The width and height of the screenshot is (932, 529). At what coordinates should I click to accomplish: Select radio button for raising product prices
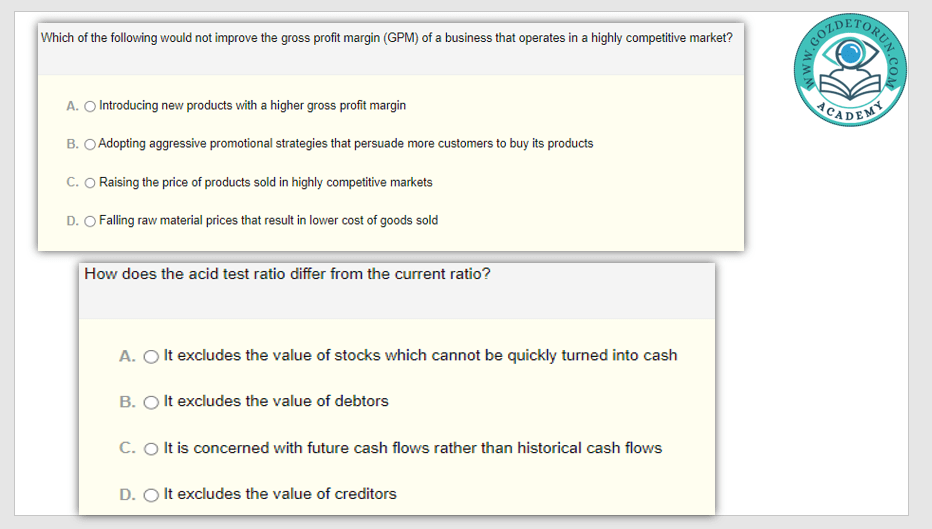[91, 183]
